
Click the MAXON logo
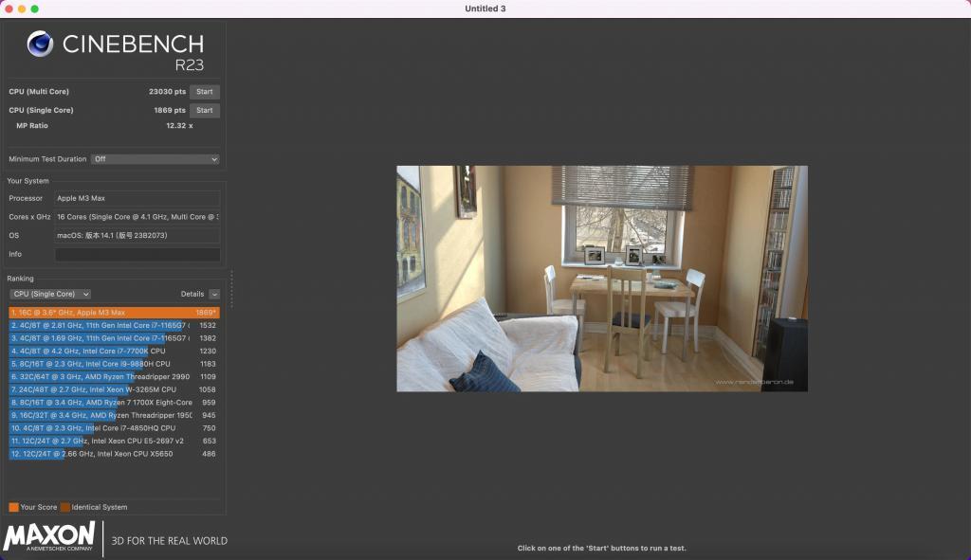point(49,536)
